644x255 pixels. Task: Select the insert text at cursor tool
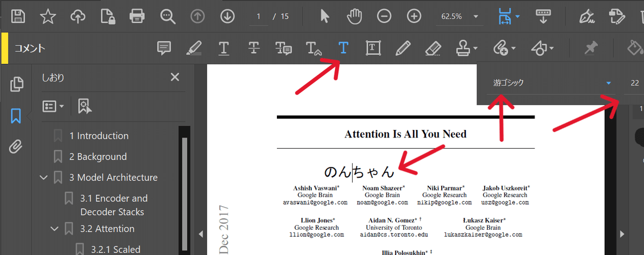pos(314,48)
